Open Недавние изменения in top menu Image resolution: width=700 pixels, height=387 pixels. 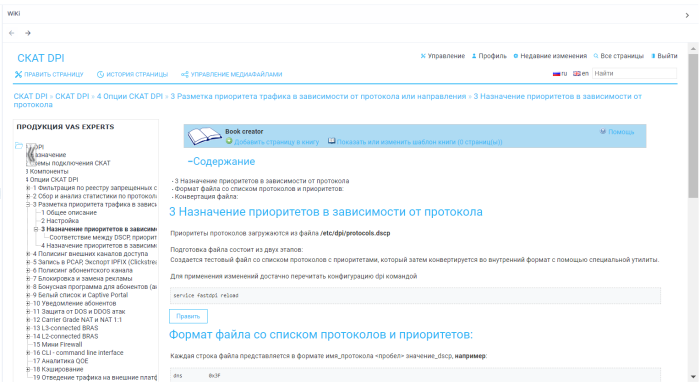coord(550,56)
